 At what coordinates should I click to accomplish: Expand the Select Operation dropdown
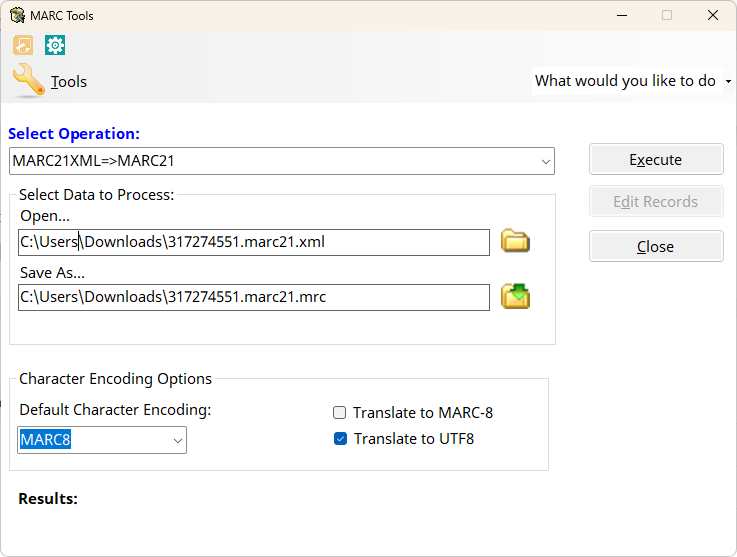(545, 161)
